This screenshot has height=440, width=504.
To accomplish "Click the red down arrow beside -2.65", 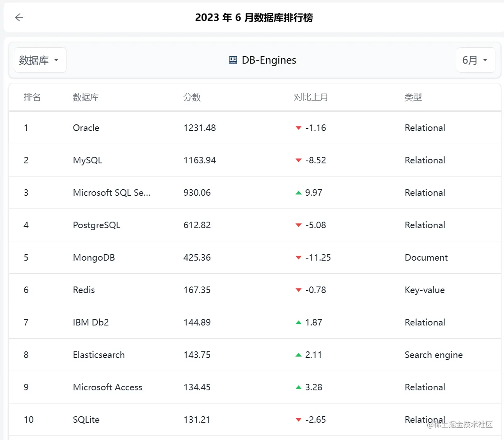I will (x=298, y=419).
